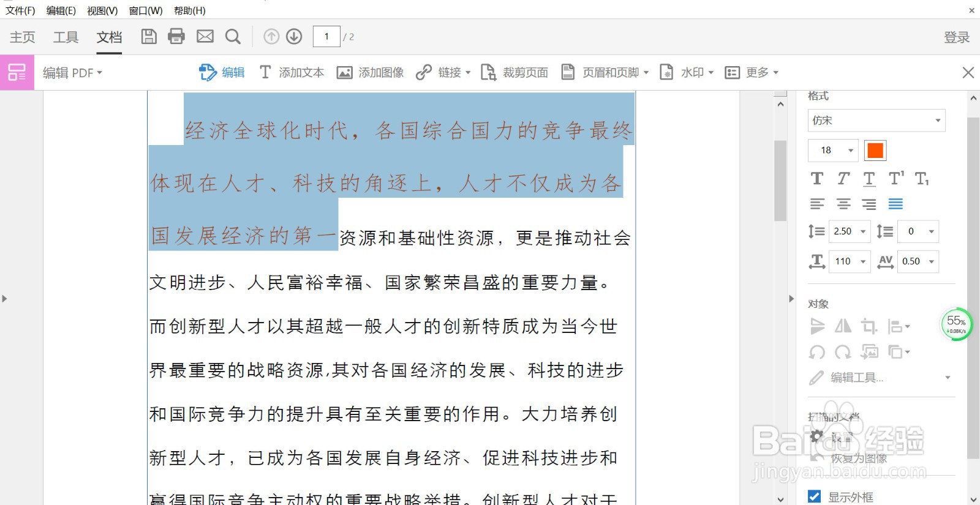
Task: Click flip horizontal object icon
Action: (843, 326)
